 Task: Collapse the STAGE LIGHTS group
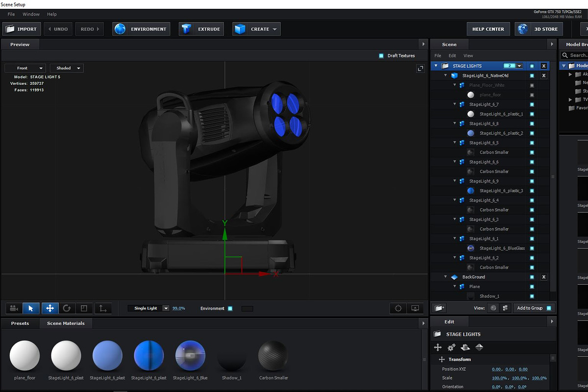coord(436,66)
